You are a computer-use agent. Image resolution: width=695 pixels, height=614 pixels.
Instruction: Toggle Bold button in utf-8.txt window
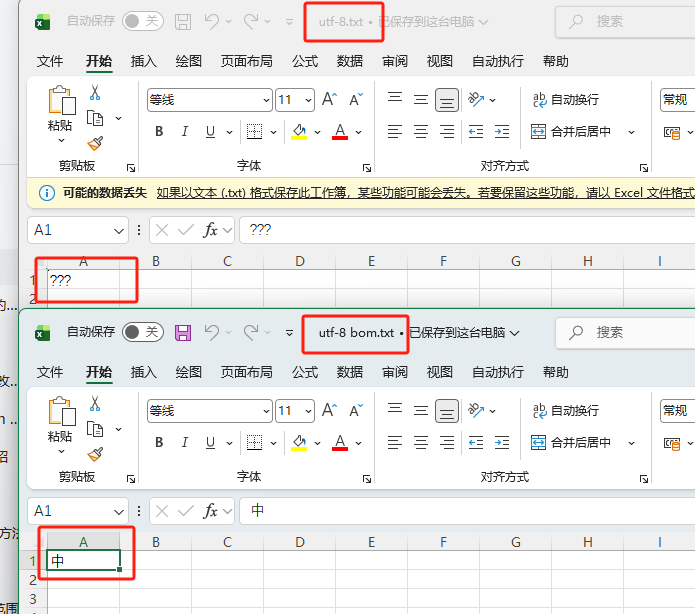pyautogui.click(x=158, y=132)
